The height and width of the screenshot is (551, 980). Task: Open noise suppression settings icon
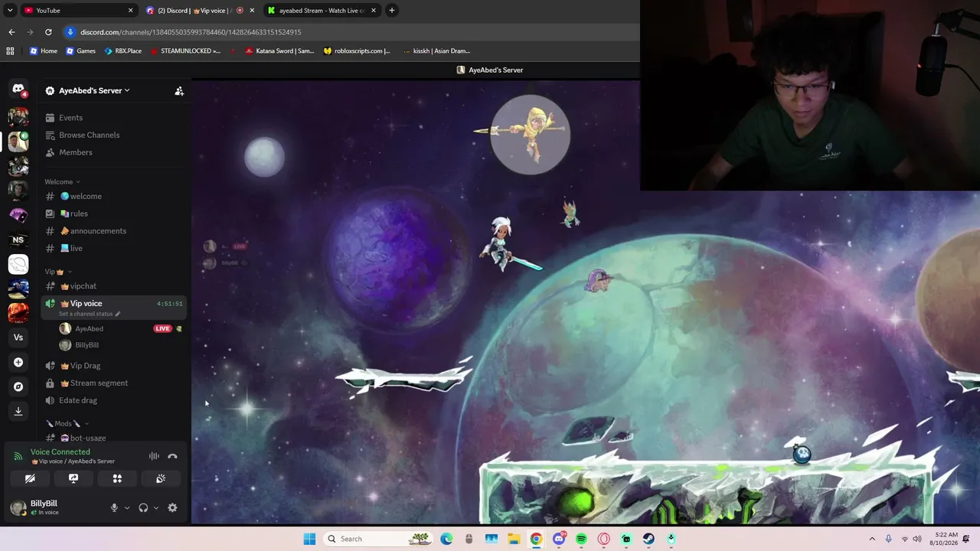pyautogui.click(x=154, y=456)
